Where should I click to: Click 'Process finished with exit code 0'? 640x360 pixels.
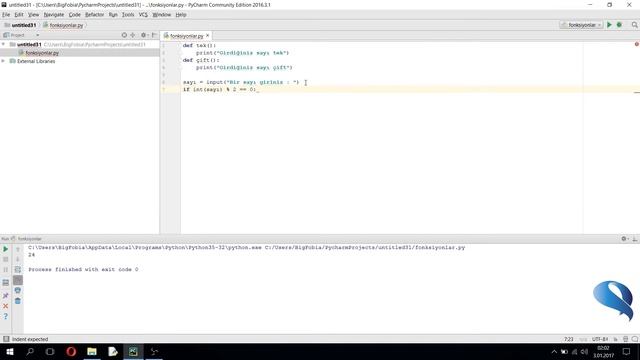click(x=83, y=269)
